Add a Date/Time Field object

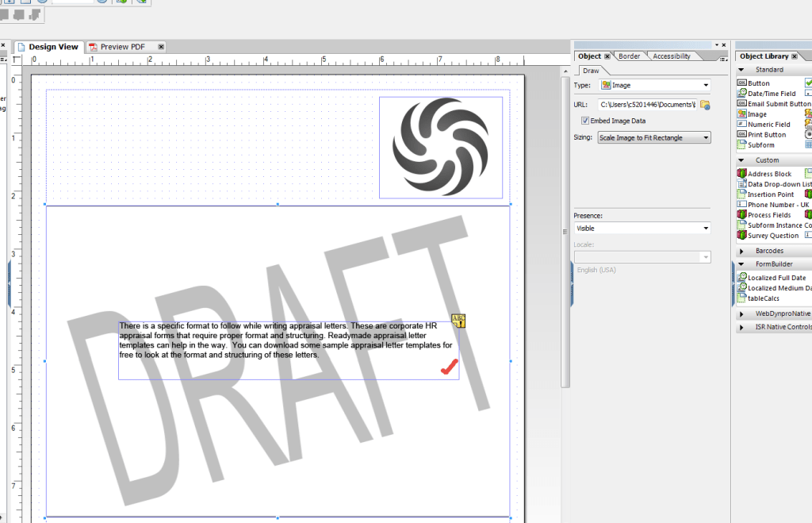click(x=768, y=93)
